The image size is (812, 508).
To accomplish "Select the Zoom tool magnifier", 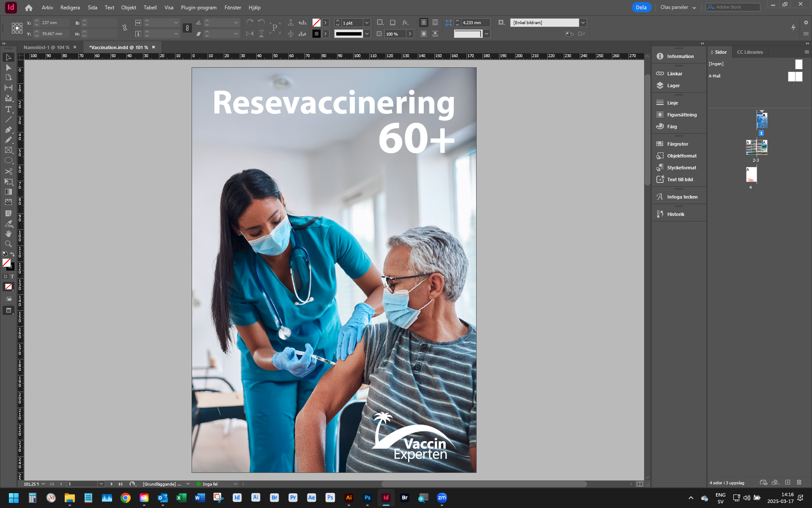I will [x=8, y=244].
